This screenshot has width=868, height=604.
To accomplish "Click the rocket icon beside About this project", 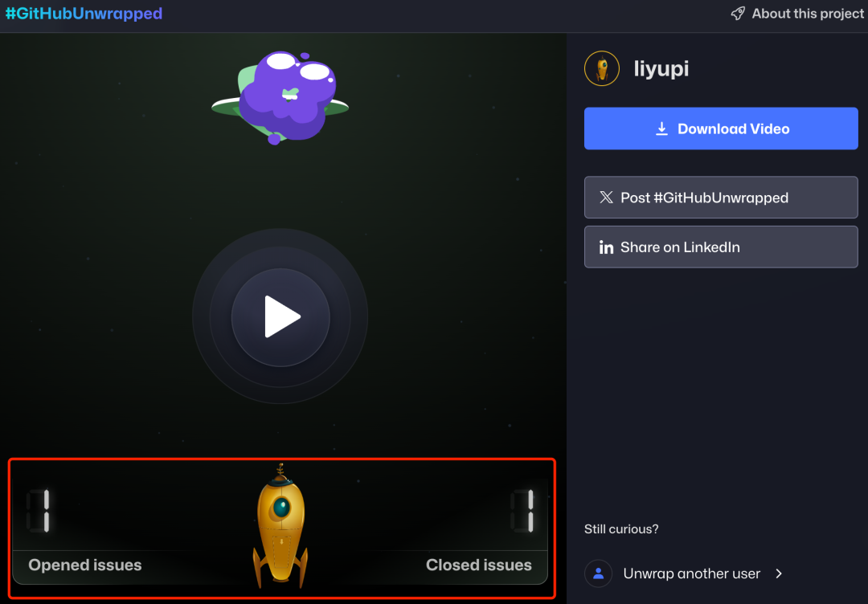I will tap(738, 14).
